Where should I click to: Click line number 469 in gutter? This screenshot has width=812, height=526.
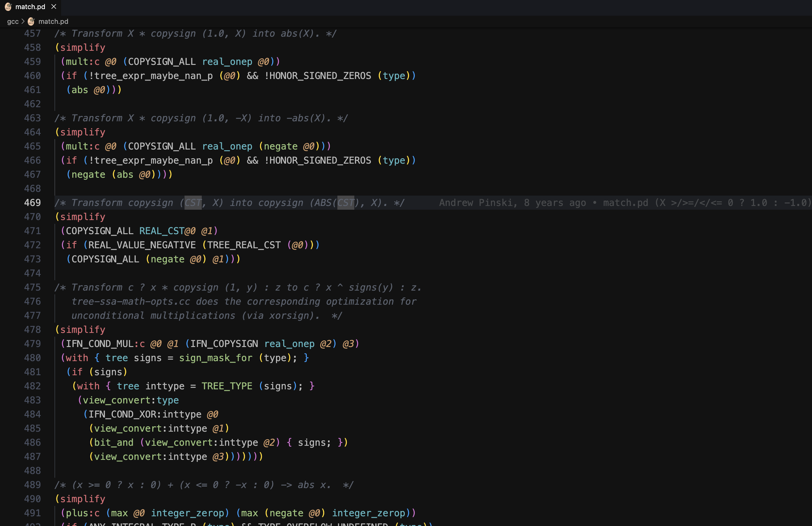coord(32,203)
